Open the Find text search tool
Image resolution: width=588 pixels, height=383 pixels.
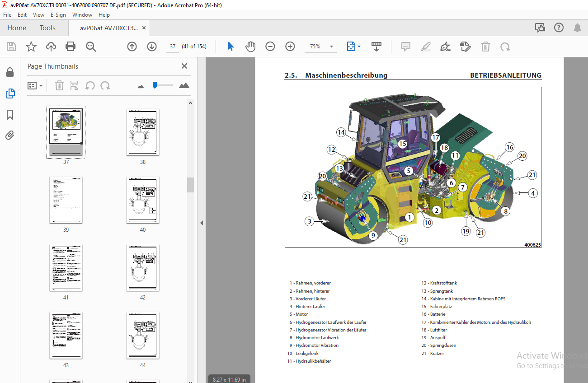(91, 47)
